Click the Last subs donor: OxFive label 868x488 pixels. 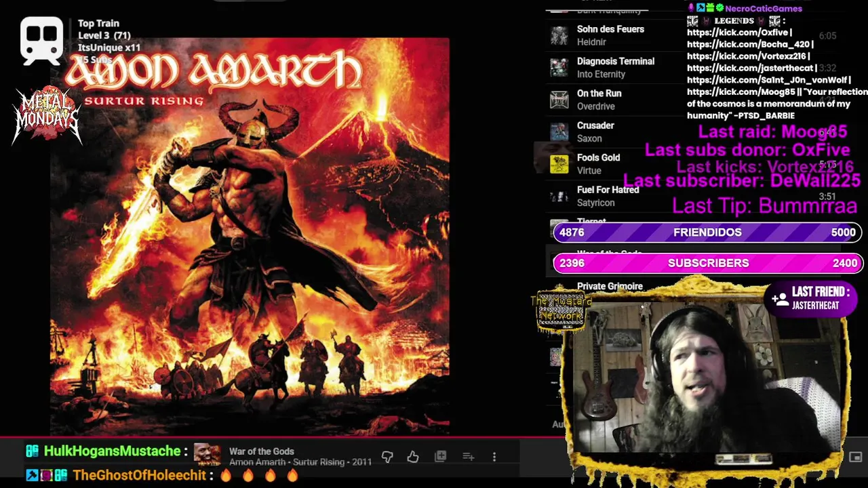pyautogui.click(x=747, y=150)
